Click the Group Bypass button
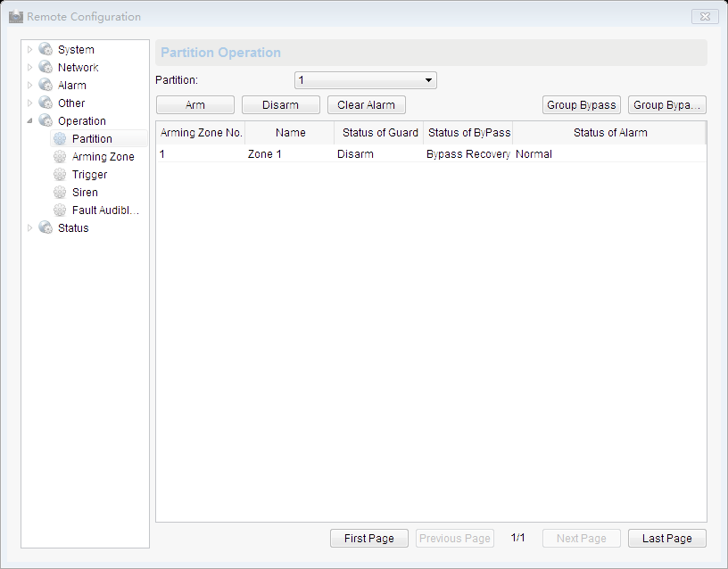This screenshot has width=728, height=569. click(x=582, y=105)
